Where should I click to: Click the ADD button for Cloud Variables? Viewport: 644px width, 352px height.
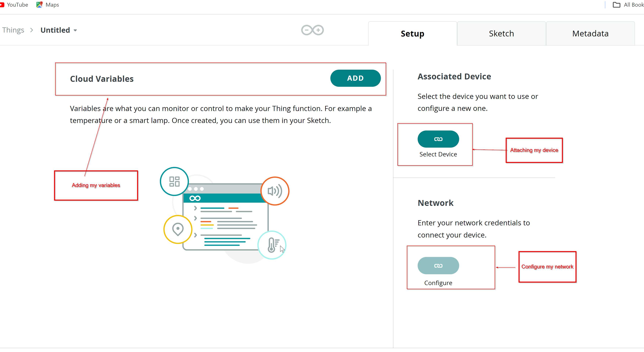[x=355, y=78]
